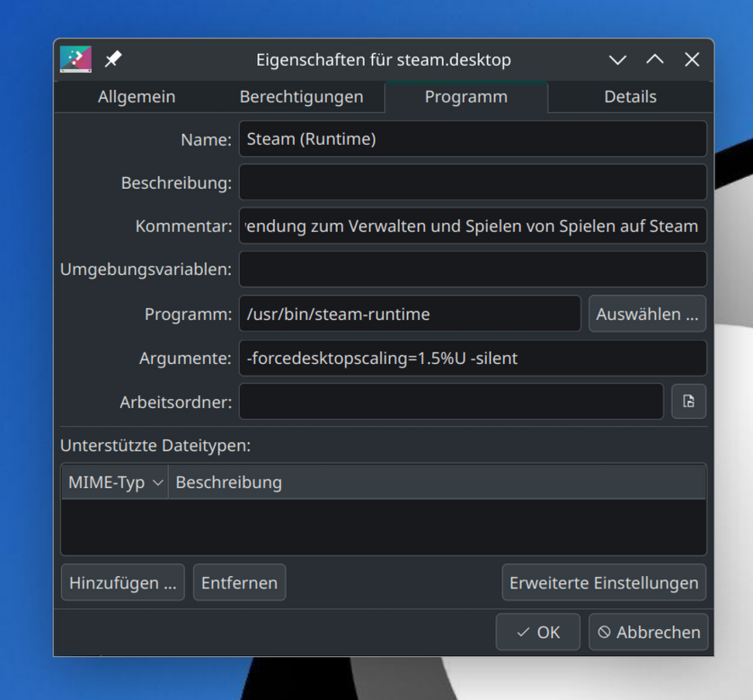The width and height of the screenshot is (753, 700).
Task: Focus the empty Beschreibung field
Action: click(x=473, y=182)
